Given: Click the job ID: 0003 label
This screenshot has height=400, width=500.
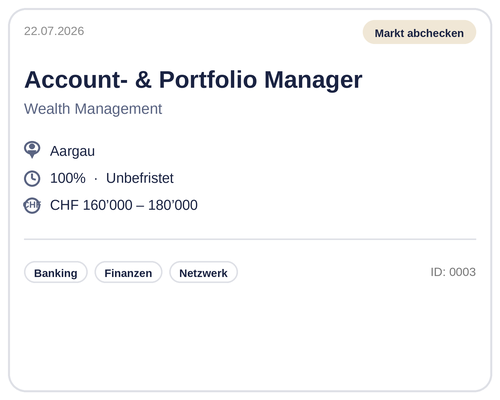Looking at the screenshot, I should [x=453, y=272].
